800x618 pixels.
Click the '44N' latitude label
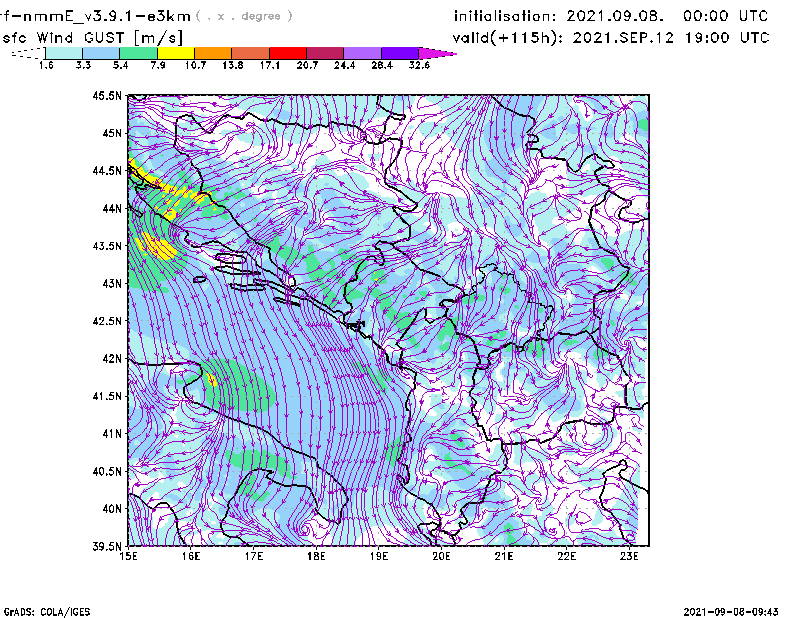pyautogui.click(x=112, y=208)
